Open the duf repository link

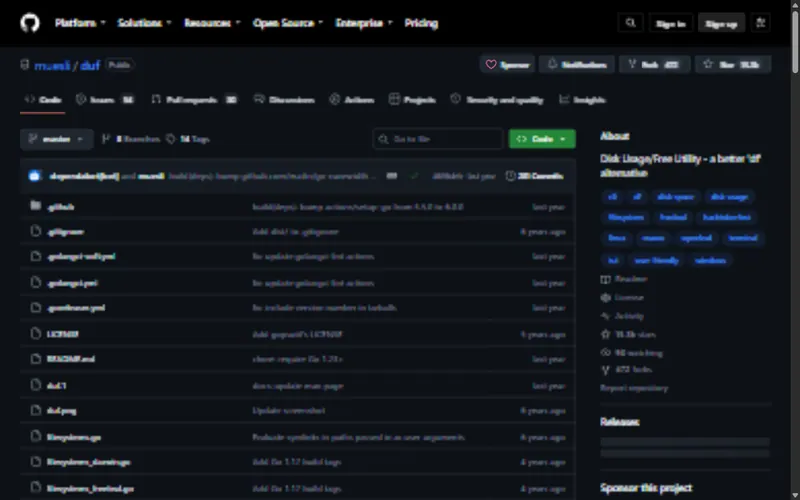(90, 65)
